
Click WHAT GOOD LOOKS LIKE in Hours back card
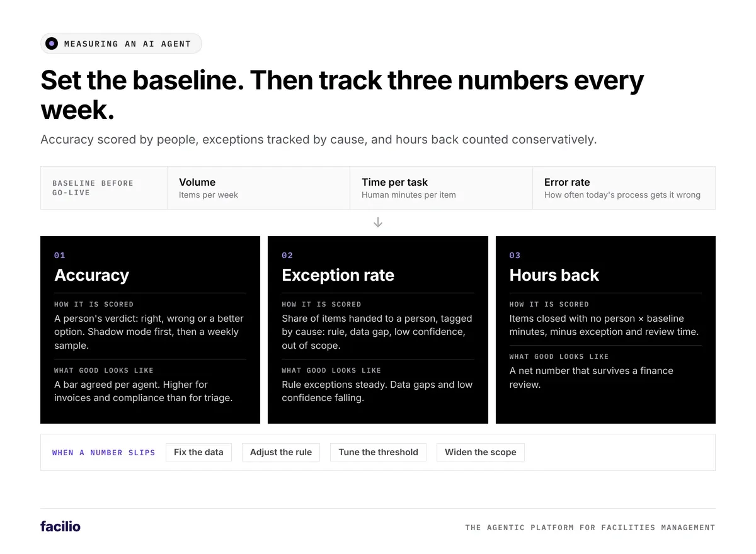click(559, 356)
